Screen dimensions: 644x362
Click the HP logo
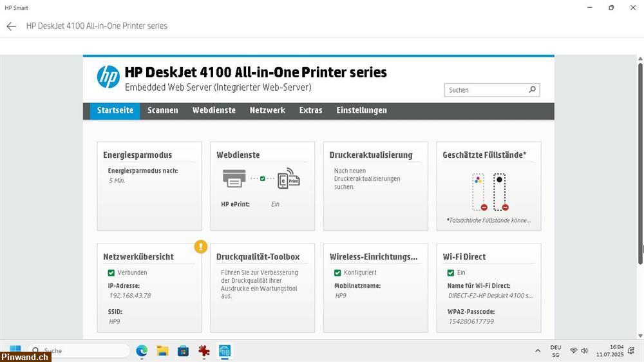[x=108, y=77]
